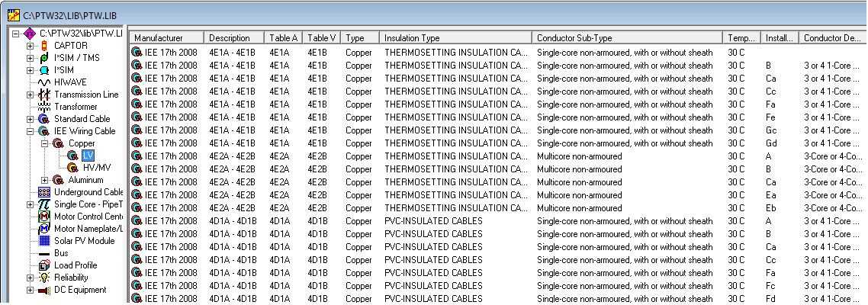Select the Transformer tree item label
Viewport: 868px width, 305px height.
tap(76, 106)
